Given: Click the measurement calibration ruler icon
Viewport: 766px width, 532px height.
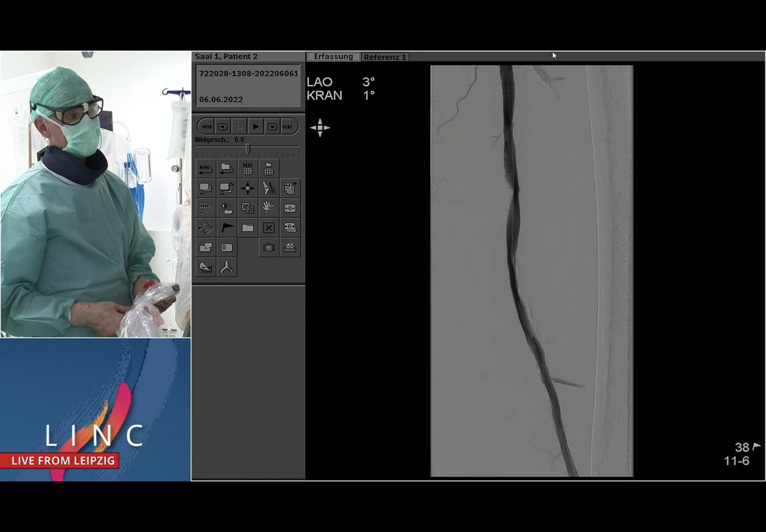Looking at the screenshot, I should pyautogui.click(x=205, y=267).
